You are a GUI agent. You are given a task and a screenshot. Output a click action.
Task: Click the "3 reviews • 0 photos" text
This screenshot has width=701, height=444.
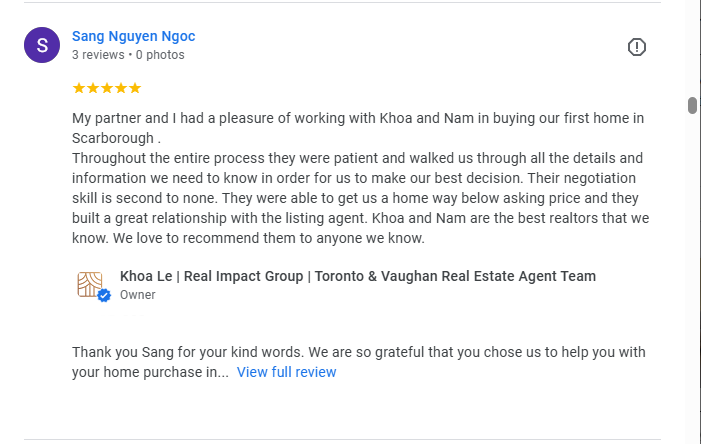click(x=128, y=55)
